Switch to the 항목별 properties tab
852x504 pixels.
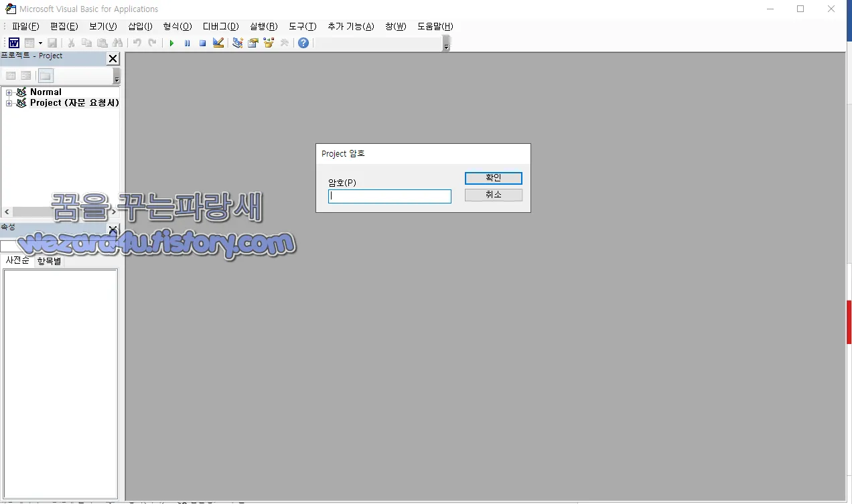[49, 261]
